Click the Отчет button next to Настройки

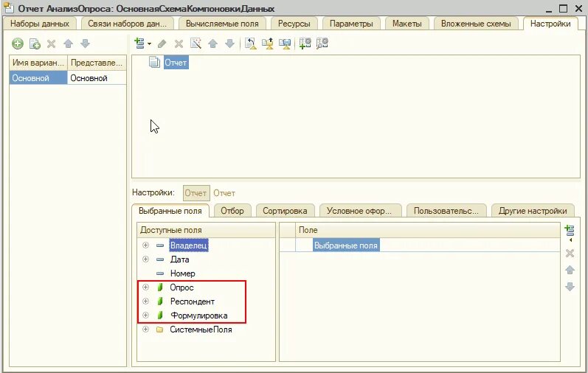pyautogui.click(x=196, y=193)
